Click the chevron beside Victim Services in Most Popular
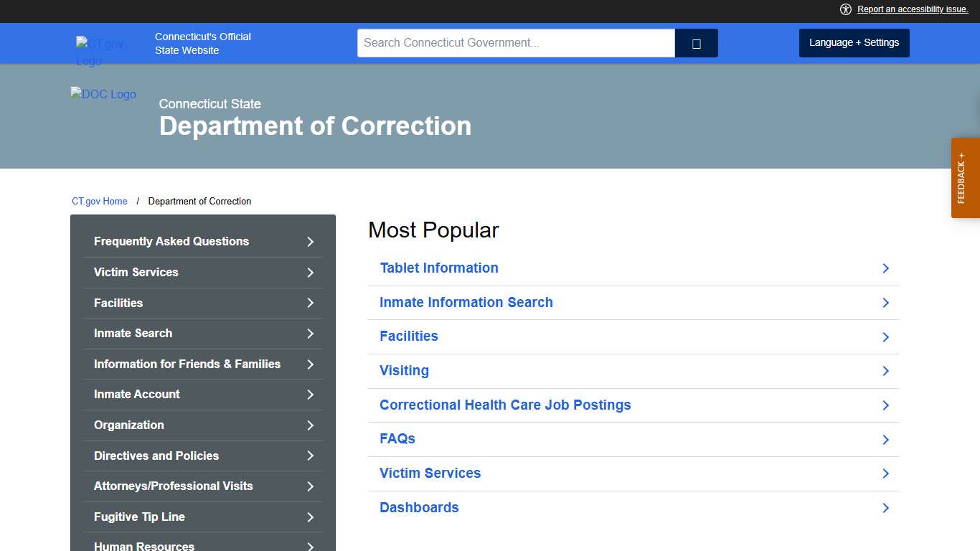980x551 pixels. 885,474
